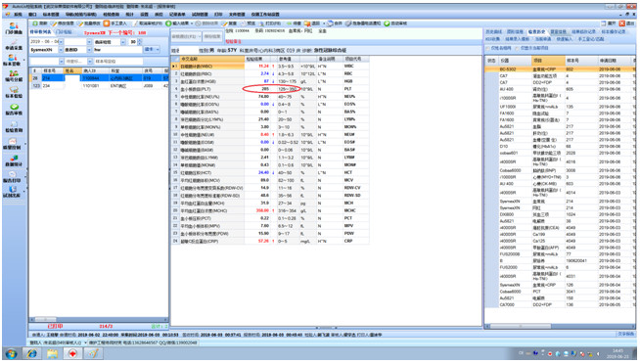640x364 pixels.
Task: Open the 窗口 menu
Action: click(32, 15)
